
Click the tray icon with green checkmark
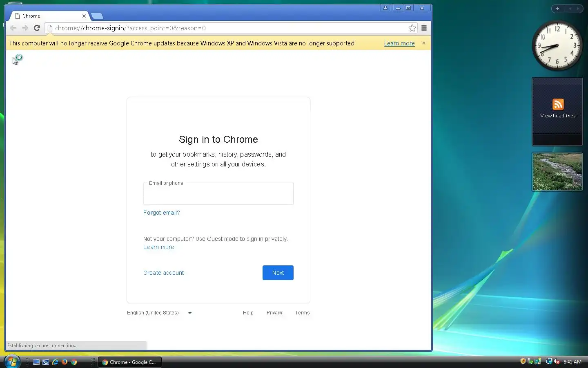(x=530, y=361)
